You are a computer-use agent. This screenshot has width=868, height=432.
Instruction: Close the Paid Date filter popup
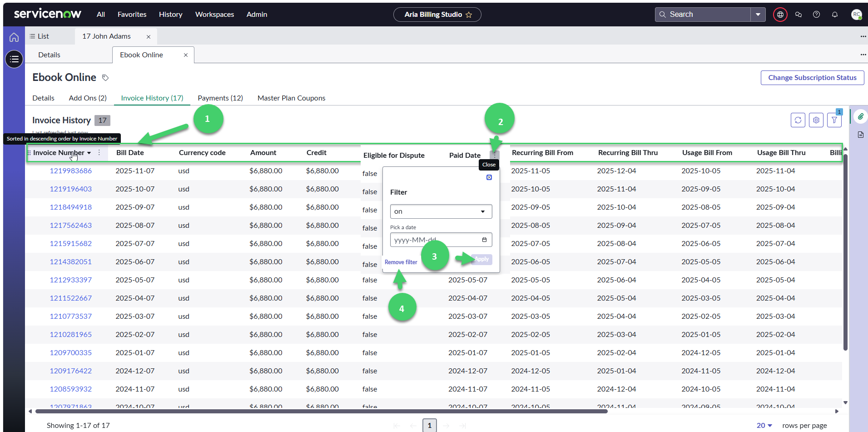coord(489,177)
